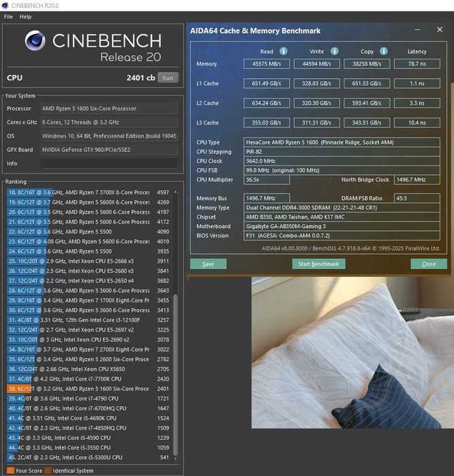Click the Read info icon
This screenshot has height=476, width=454.
click(283, 51)
